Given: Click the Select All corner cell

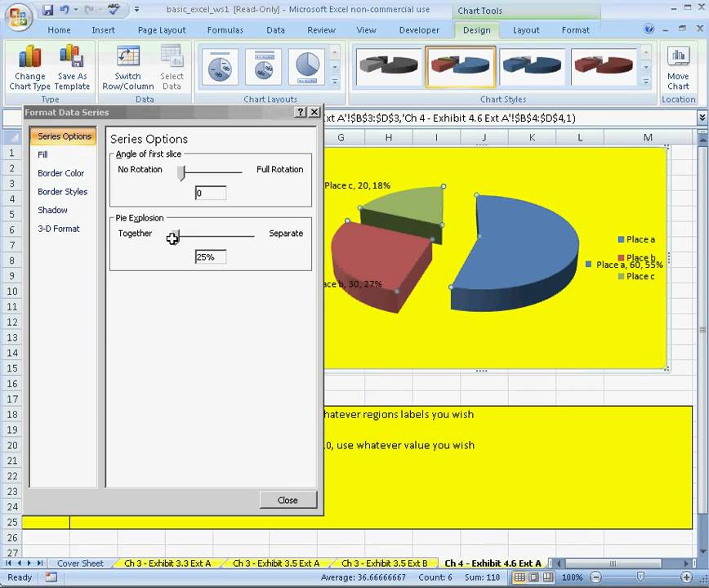Looking at the screenshot, I should (x=11, y=137).
